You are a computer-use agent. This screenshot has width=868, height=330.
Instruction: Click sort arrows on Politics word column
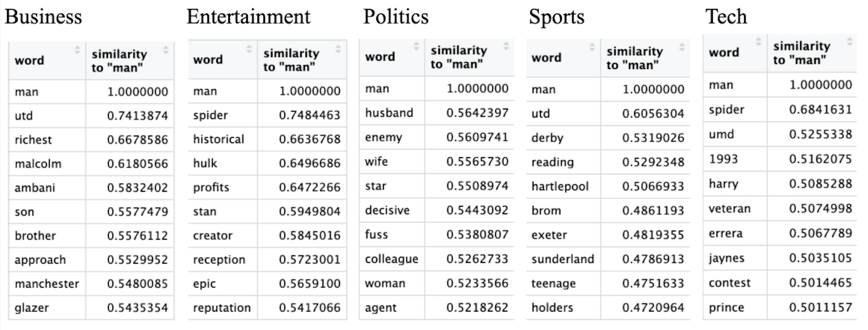point(416,46)
